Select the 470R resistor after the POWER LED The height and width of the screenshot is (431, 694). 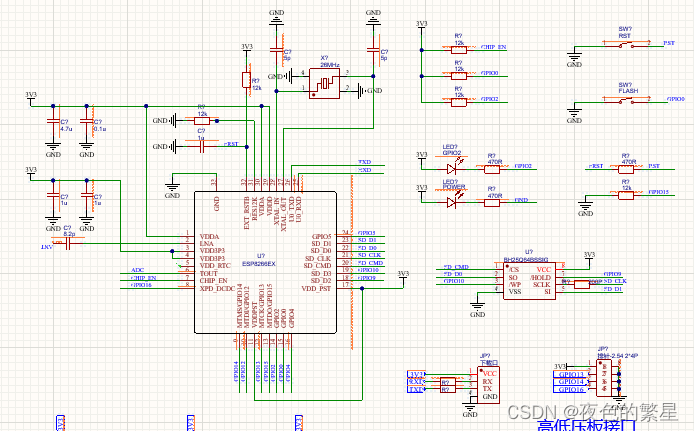click(492, 203)
